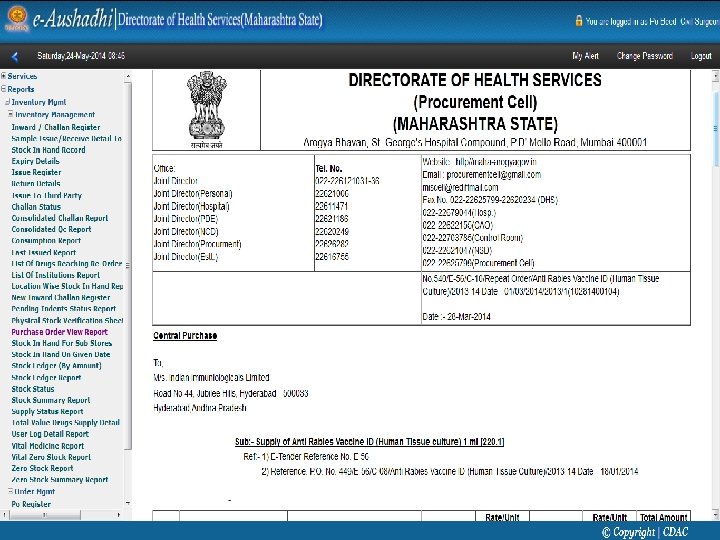Click the Date 20-Mar-2014 text
This screenshot has width=720, height=540.
(x=456, y=316)
